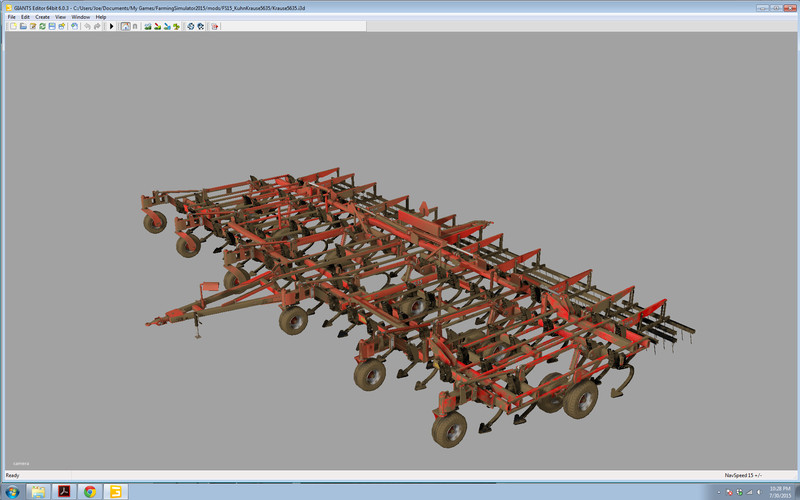
Task: Open the Window menu
Action: tap(80, 17)
